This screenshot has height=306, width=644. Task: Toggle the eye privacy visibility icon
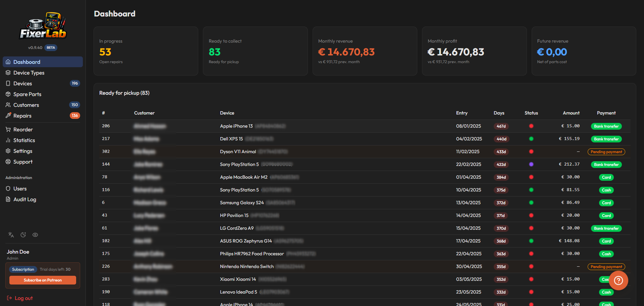pos(35,235)
